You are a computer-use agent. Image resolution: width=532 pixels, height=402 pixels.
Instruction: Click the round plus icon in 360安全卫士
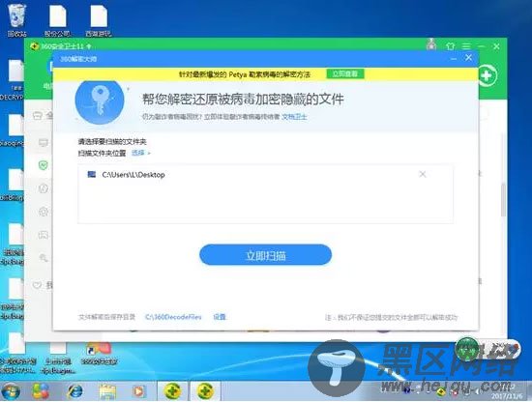click(x=488, y=75)
